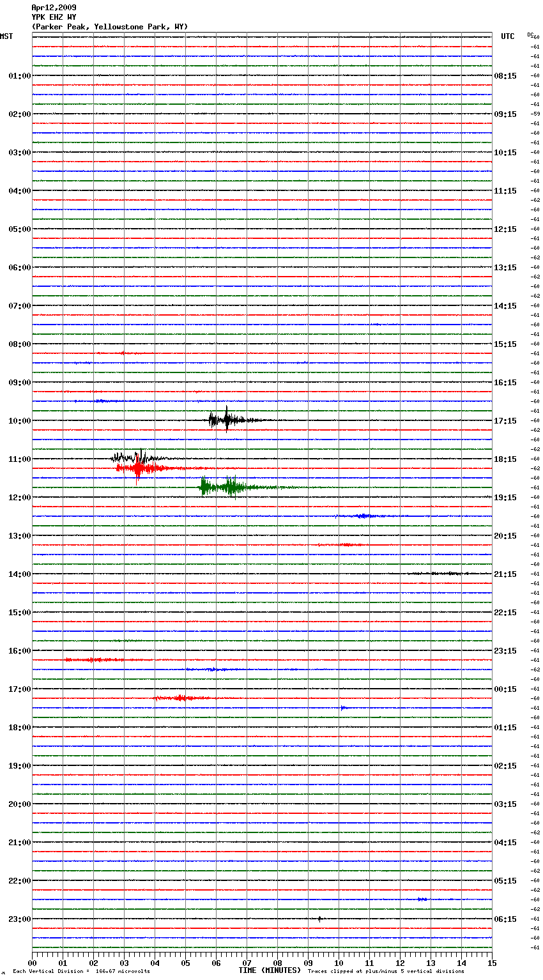Select minute 12 on the time axis
Screen dimensions: 543x980
pyautogui.click(x=400, y=963)
